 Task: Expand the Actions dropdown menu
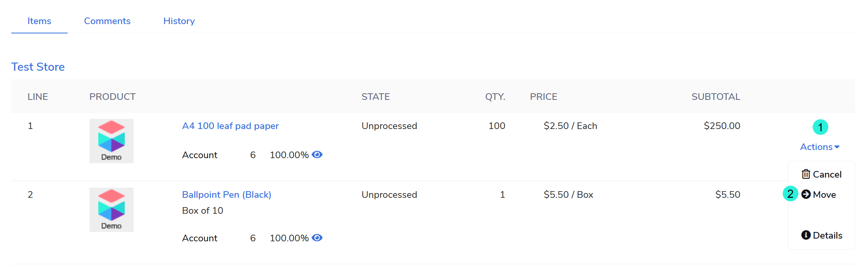coord(819,147)
